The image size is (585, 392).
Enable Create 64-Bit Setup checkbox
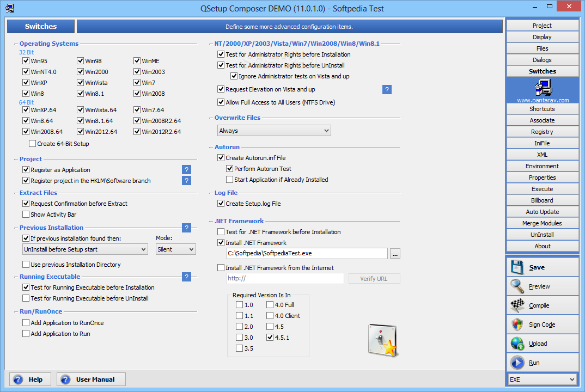pos(33,144)
